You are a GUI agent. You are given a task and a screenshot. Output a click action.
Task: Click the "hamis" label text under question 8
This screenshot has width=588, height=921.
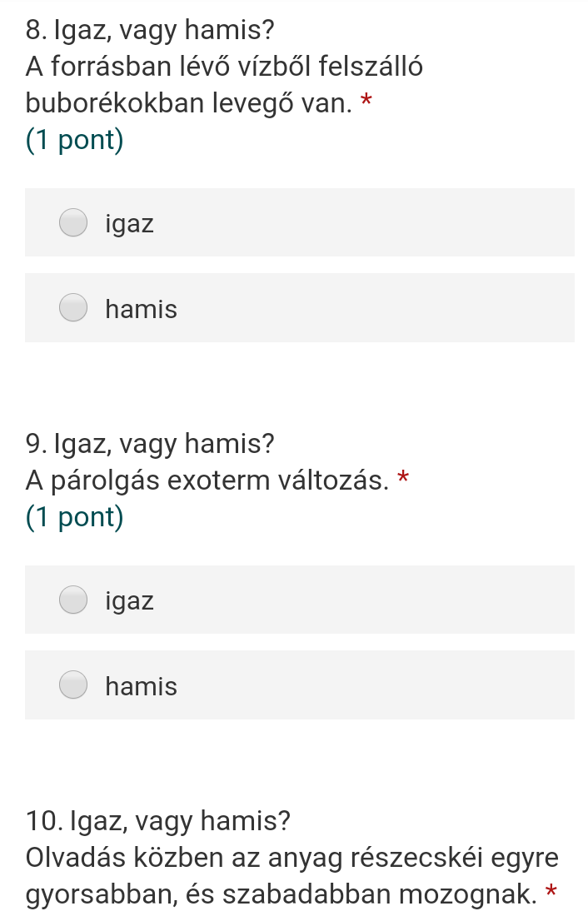tap(142, 310)
